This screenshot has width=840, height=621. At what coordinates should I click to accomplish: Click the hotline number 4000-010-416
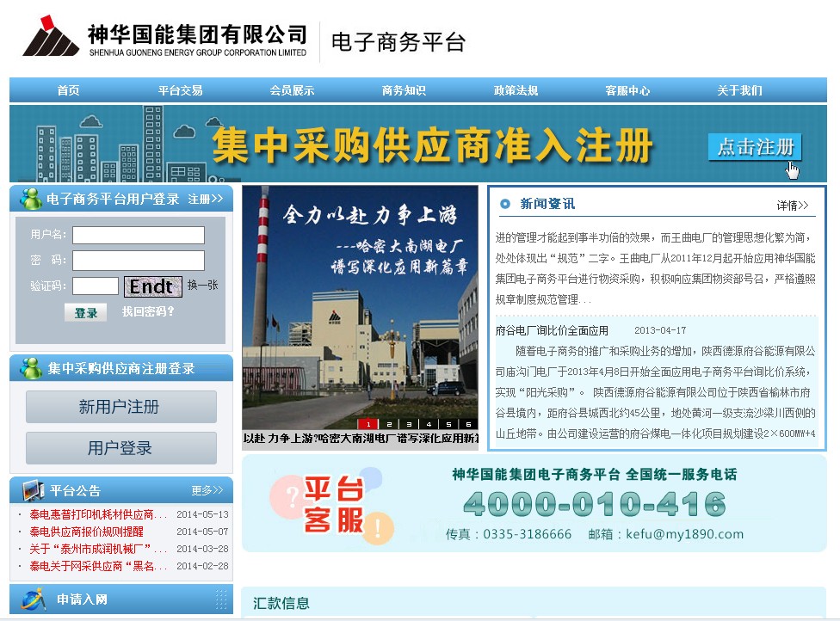coord(594,504)
